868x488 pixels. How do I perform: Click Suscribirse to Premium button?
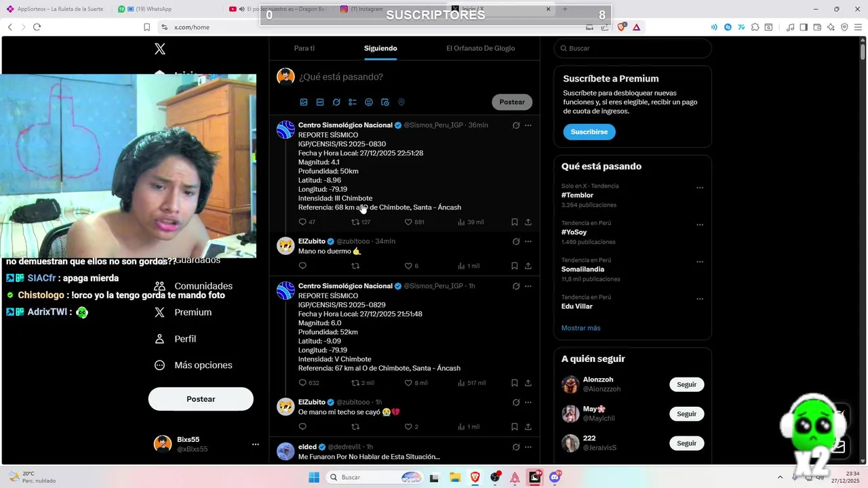click(589, 131)
